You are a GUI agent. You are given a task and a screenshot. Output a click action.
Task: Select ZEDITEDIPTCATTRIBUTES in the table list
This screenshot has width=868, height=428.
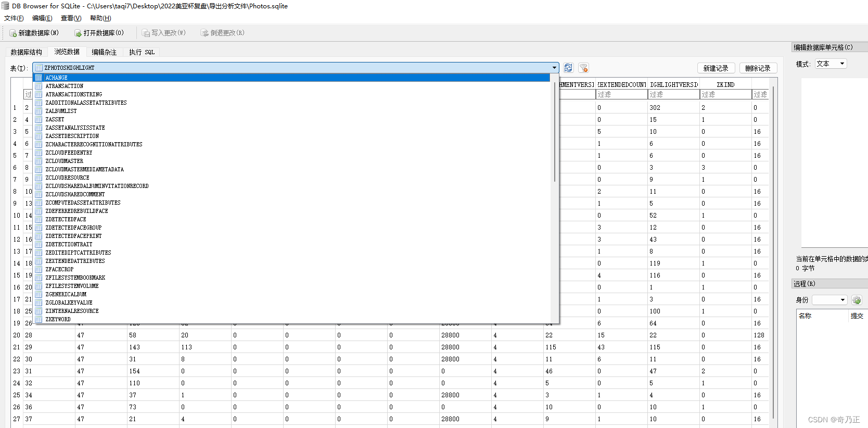point(292,253)
